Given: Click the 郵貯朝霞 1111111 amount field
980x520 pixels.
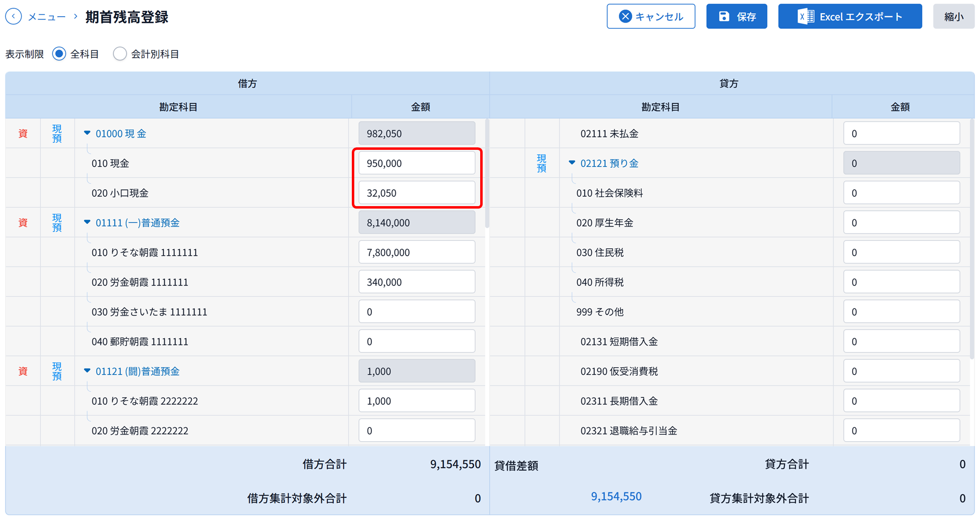Looking at the screenshot, I should point(416,341).
